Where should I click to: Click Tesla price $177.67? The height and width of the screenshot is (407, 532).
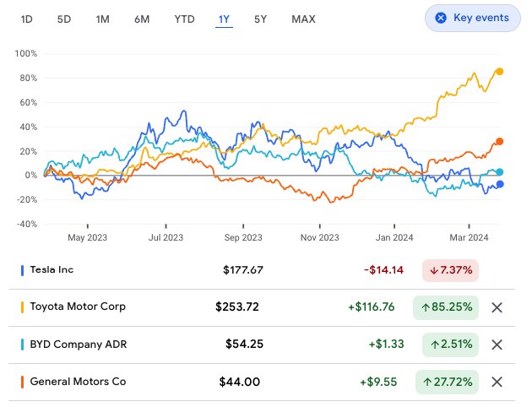243,270
